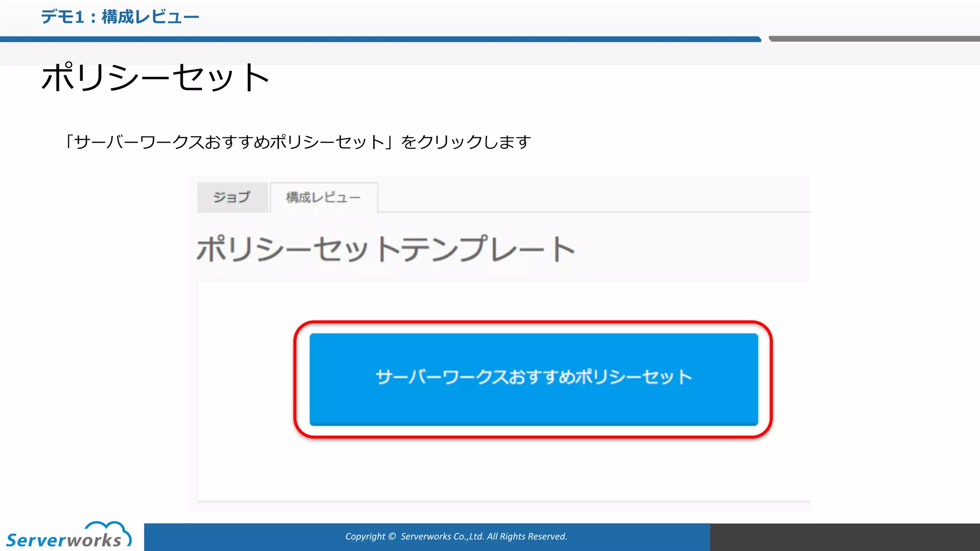The image size is (980, 551).
Task: Click the ポリシーセットテンプレート heading
Action: 386,249
